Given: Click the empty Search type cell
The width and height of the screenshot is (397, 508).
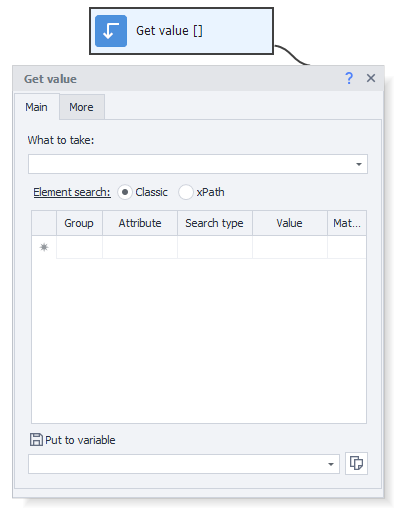Looking at the screenshot, I should 215,247.
